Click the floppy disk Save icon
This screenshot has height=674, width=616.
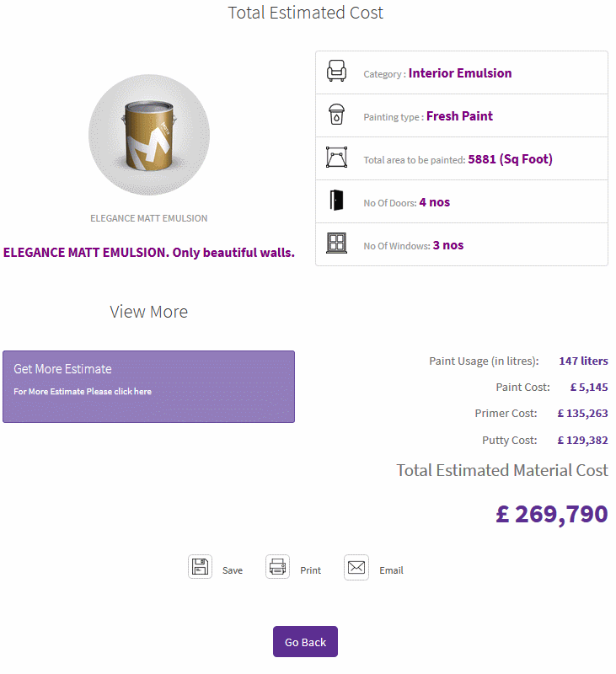click(200, 567)
